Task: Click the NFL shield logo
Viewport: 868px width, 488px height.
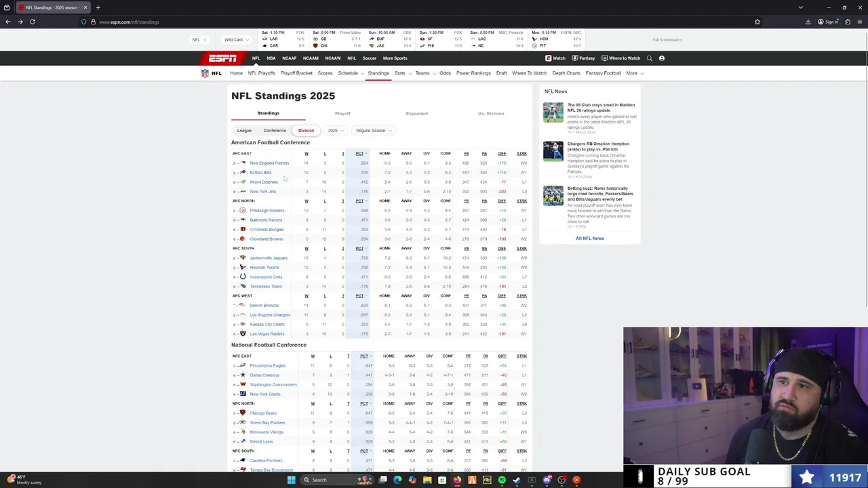Action: point(205,73)
